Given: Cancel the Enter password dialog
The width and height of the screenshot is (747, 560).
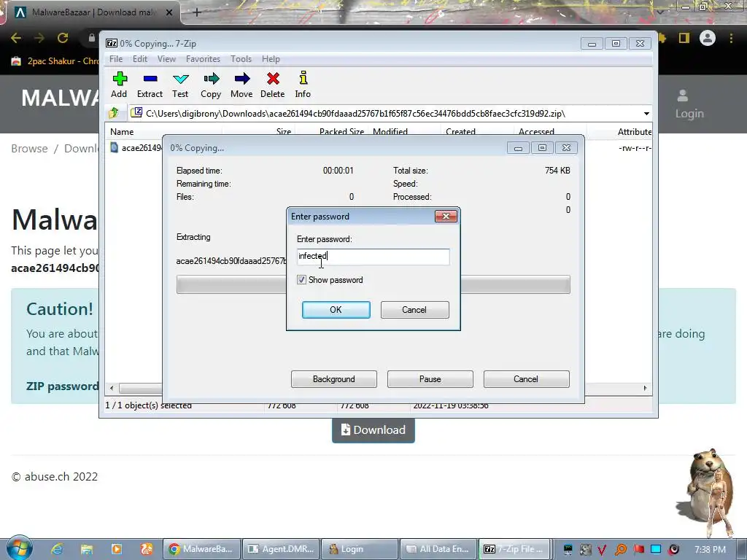Looking at the screenshot, I should (x=414, y=309).
